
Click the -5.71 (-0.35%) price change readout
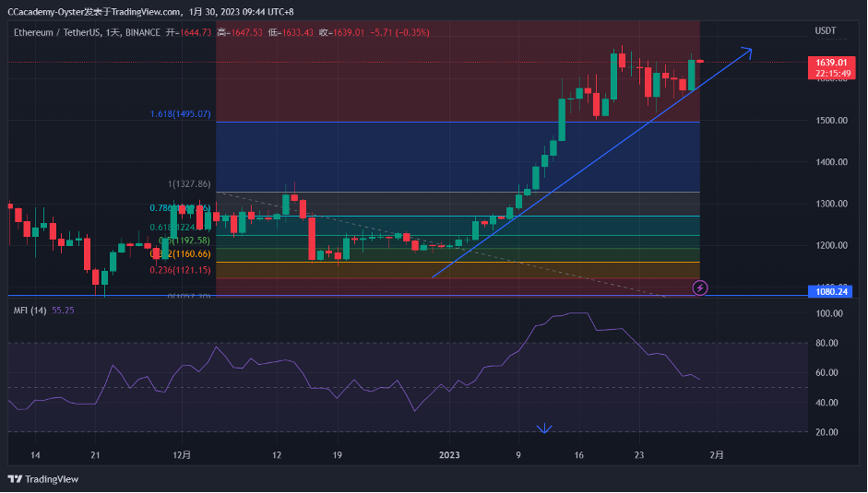click(x=399, y=32)
